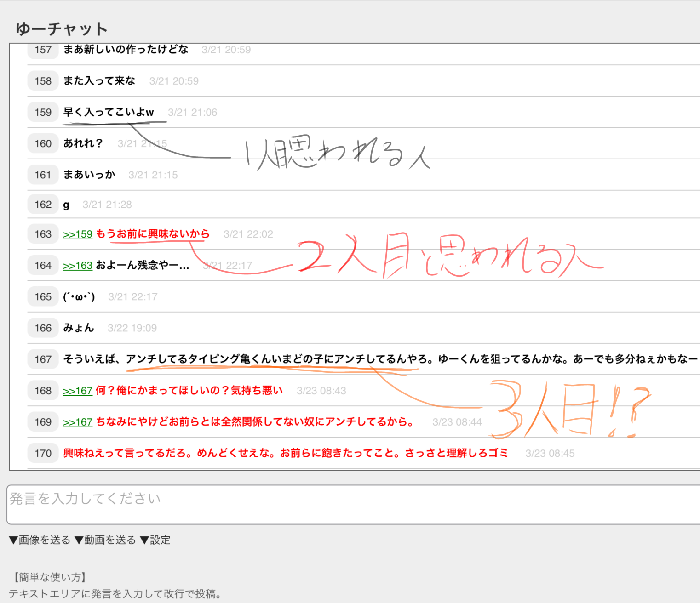Click post number badge 159
Viewport: 700px width, 603px height.
(43, 112)
